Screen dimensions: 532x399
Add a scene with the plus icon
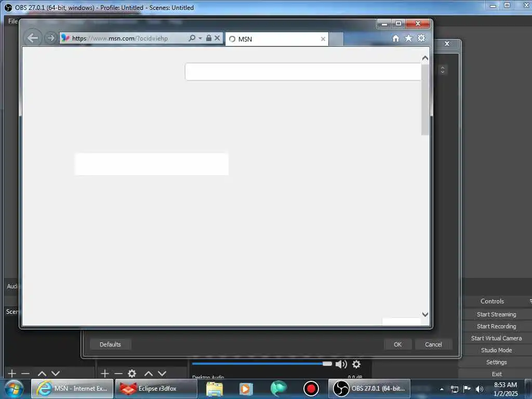12,374
